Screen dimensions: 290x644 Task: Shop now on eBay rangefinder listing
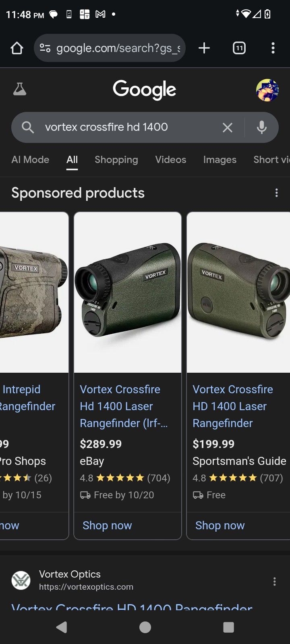107,525
